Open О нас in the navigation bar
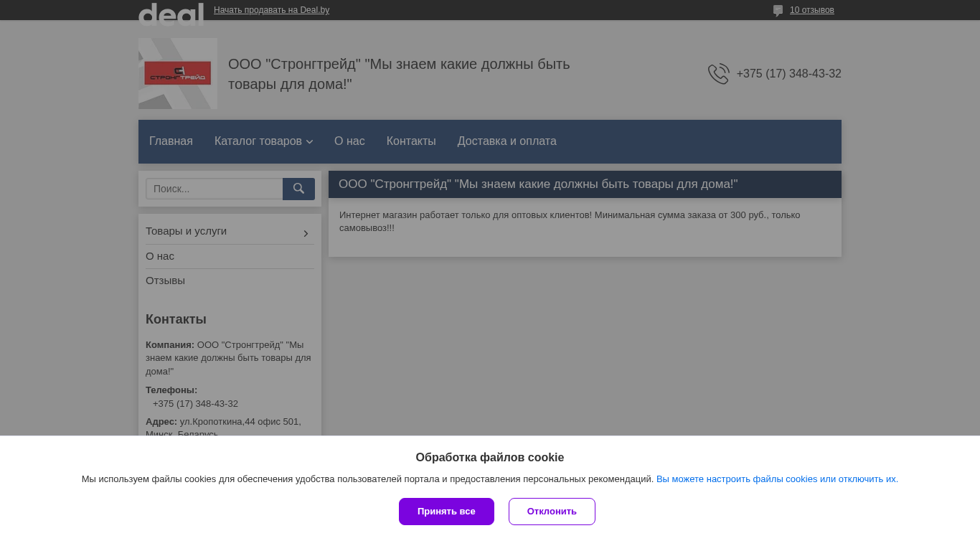The height and width of the screenshot is (551, 980). (349, 141)
